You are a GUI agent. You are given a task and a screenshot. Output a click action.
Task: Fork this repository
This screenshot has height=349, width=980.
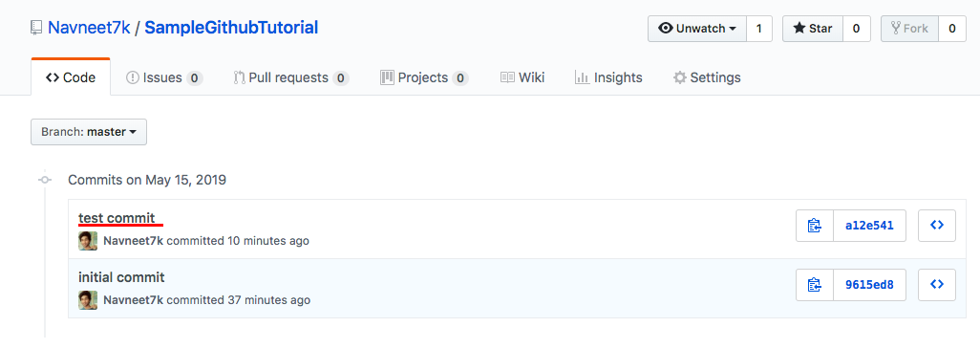coord(909,29)
